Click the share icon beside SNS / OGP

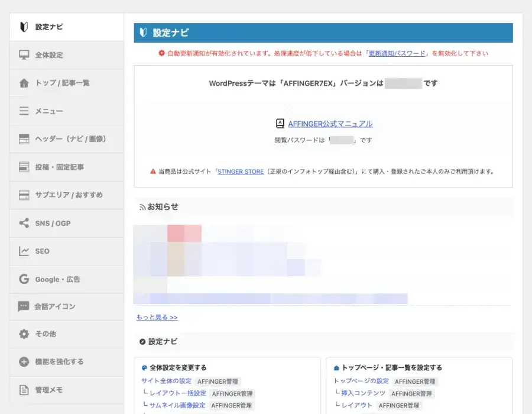tap(24, 223)
